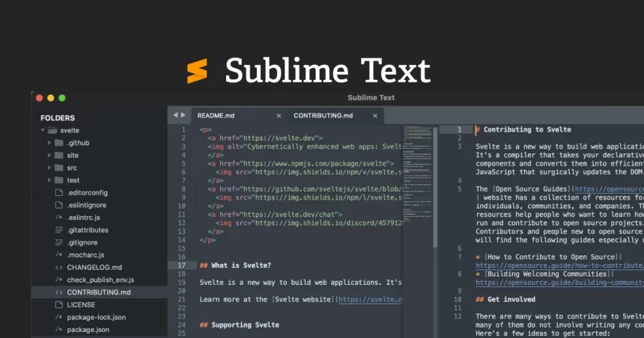The image size is (644, 338).
Task: Click the '## What is Svelte?' heading
Action: coord(235,265)
